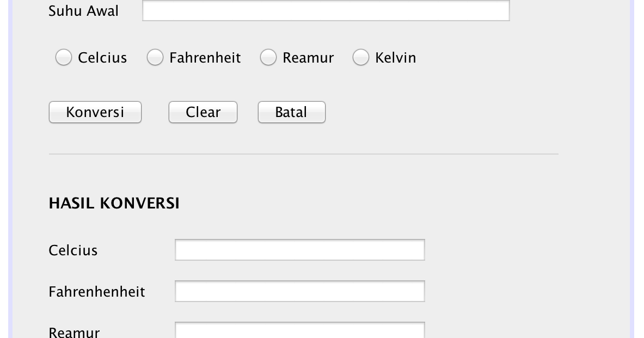Screen dimensions: 644x338
Task: Select the Reamur radio button
Action: 268,57
